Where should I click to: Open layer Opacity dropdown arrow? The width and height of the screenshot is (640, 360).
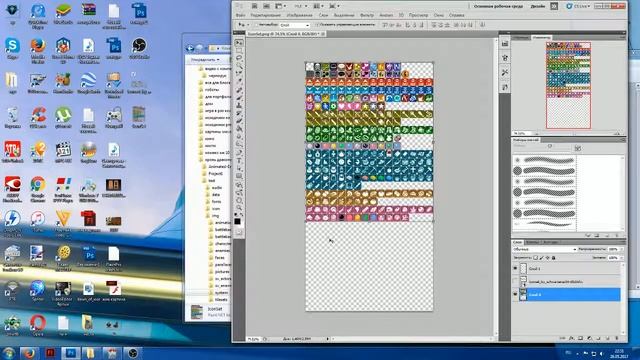(x=622, y=249)
